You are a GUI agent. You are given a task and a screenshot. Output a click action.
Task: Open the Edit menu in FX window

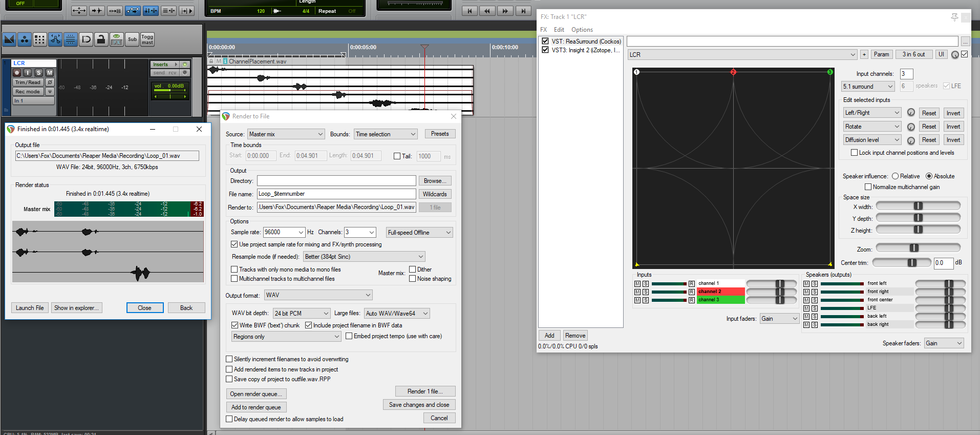(x=559, y=30)
